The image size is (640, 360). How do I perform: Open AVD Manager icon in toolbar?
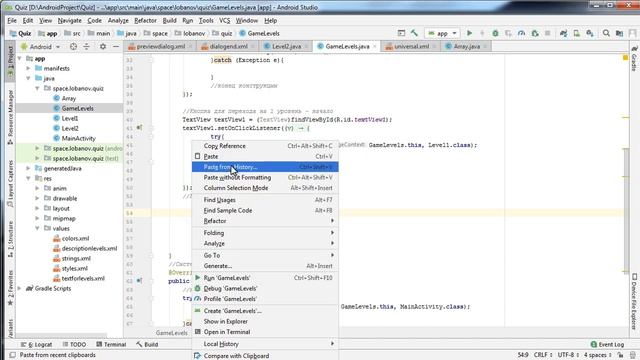576,33
